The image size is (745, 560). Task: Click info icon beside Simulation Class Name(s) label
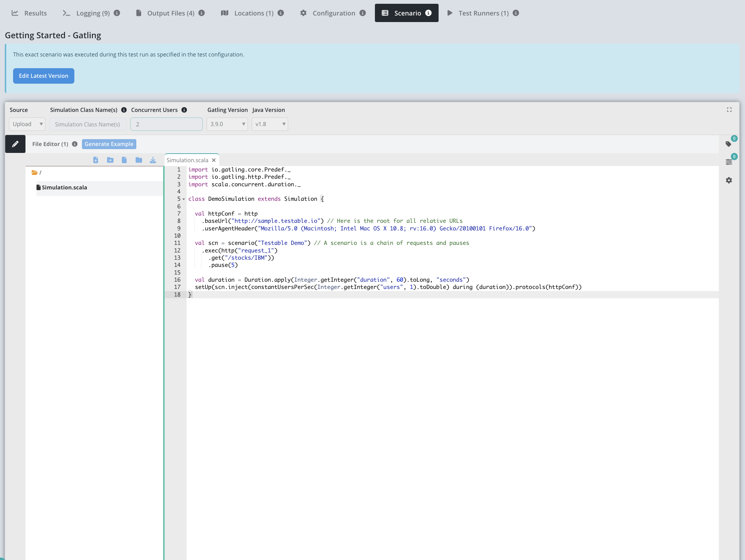tap(124, 110)
